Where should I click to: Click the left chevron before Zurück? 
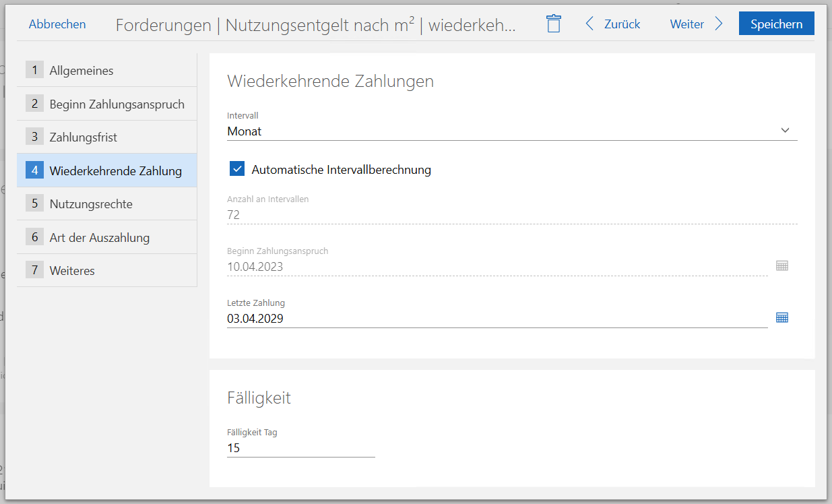(589, 24)
